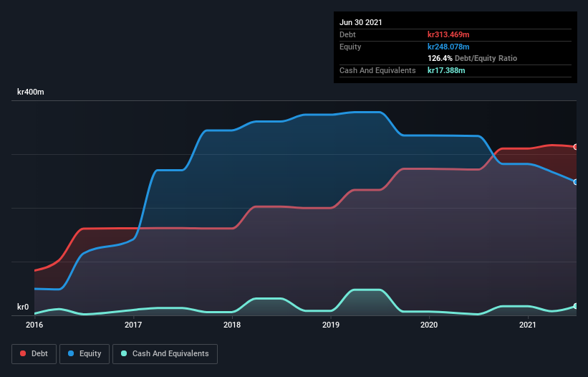Click the Jun 30 2021 tooltip date
Viewport: 588px width, 377px height.
361,22
